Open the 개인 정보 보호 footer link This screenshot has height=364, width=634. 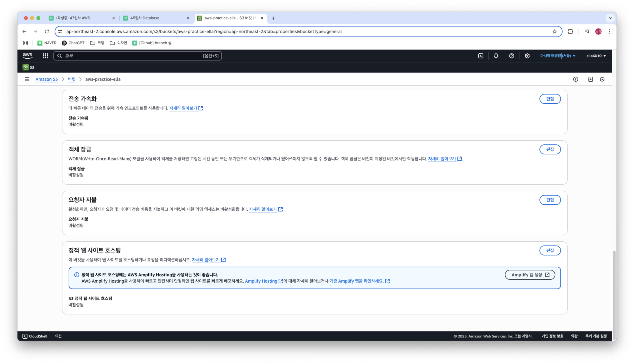pyautogui.click(x=552, y=336)
